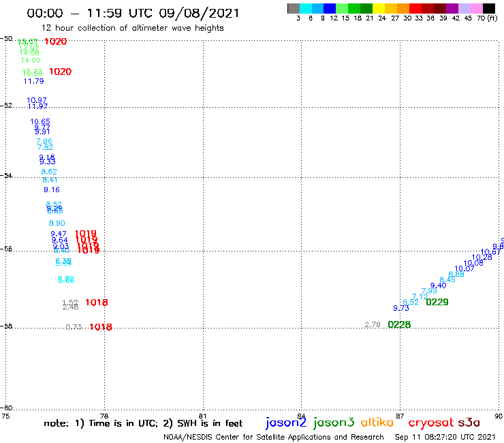
Task: Click the latitude axis label '-52'
Action: coord(6,105)
